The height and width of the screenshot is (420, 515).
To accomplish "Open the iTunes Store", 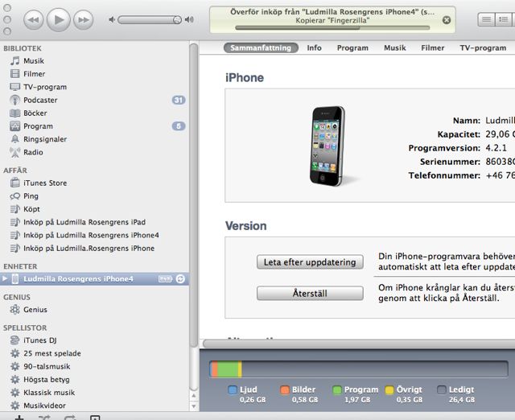I will click(x=45, y=183).
